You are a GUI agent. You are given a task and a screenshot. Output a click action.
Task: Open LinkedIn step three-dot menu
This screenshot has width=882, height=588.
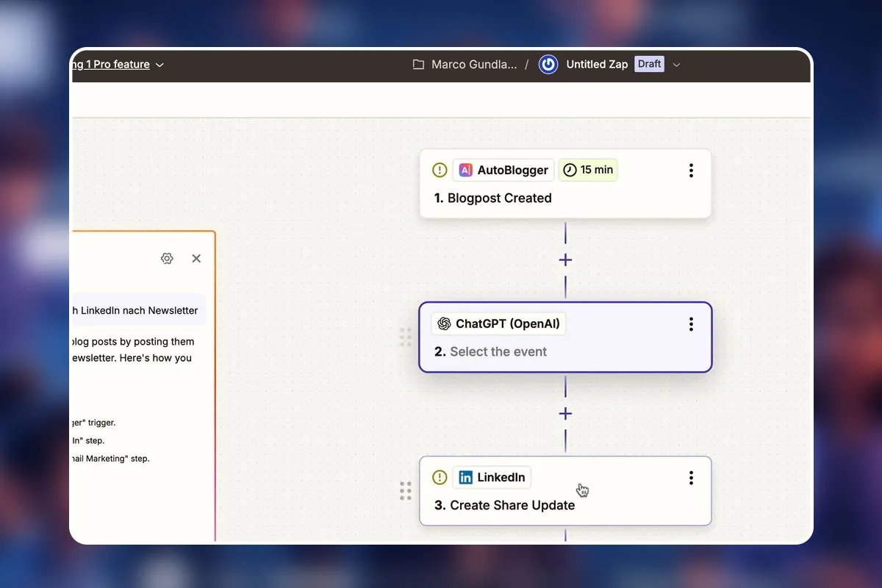691,478
